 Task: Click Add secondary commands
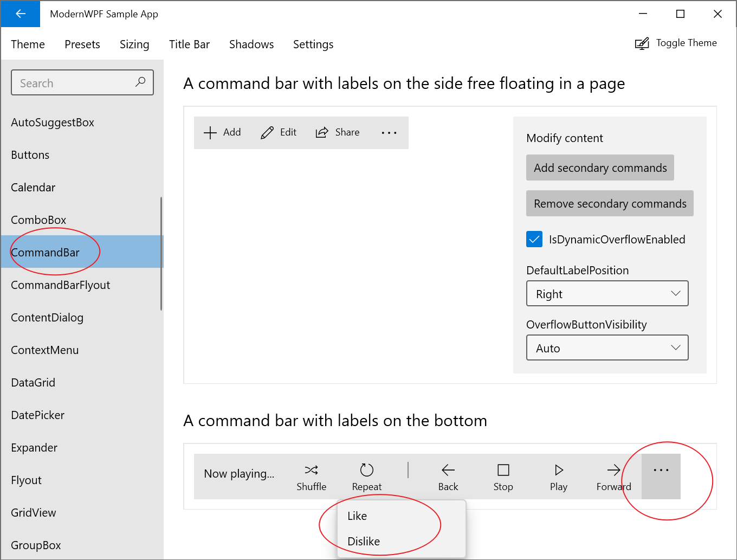pyautogui.click(x=600, y=168)
